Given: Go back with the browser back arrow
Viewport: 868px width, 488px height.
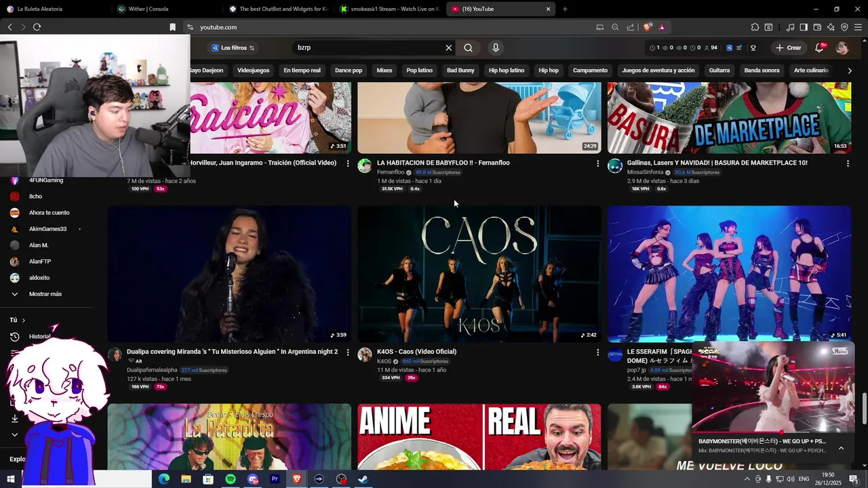Looking at the screenshot, I should click(9, 27).
